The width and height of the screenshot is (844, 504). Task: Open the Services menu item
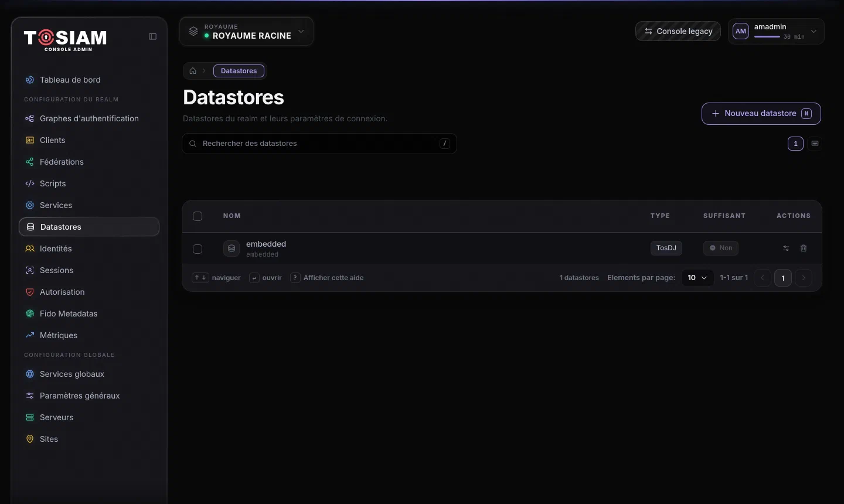(89, 205)
